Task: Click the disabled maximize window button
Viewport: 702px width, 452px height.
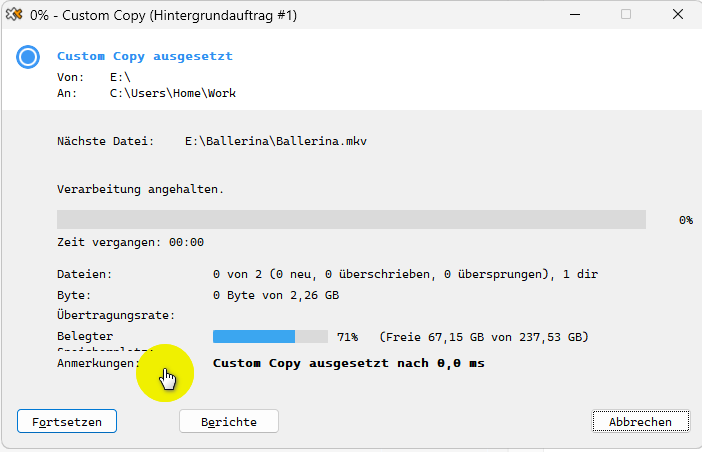Action: point(626,15)
